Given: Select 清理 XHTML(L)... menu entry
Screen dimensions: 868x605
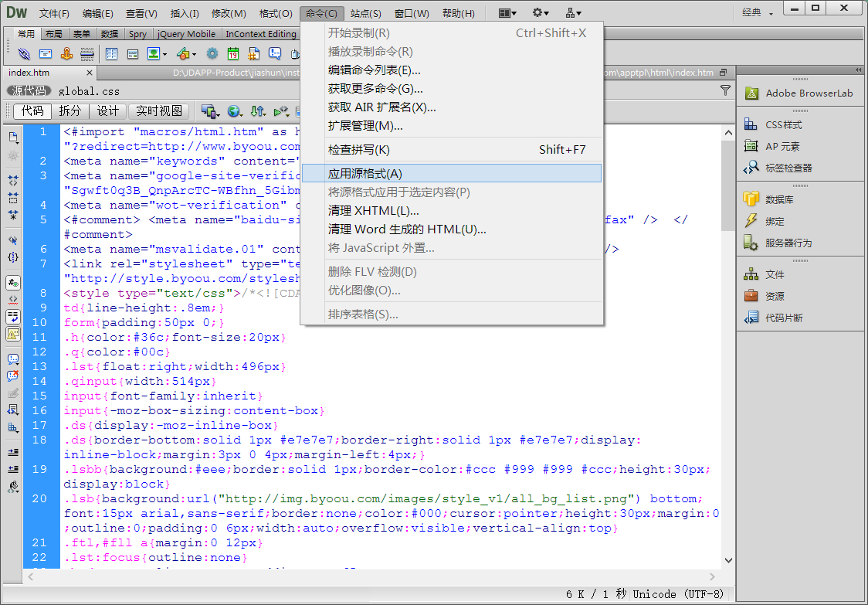Looking at the screenshot, I should [374, 210].
